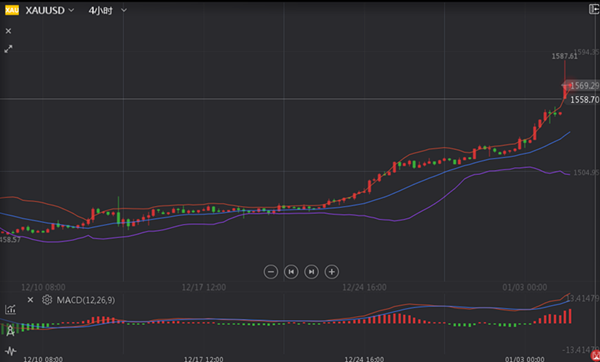
Task: Expand chart to fullscreen with arrows icon
Action: pyautogui.click(x=8, y=49)
